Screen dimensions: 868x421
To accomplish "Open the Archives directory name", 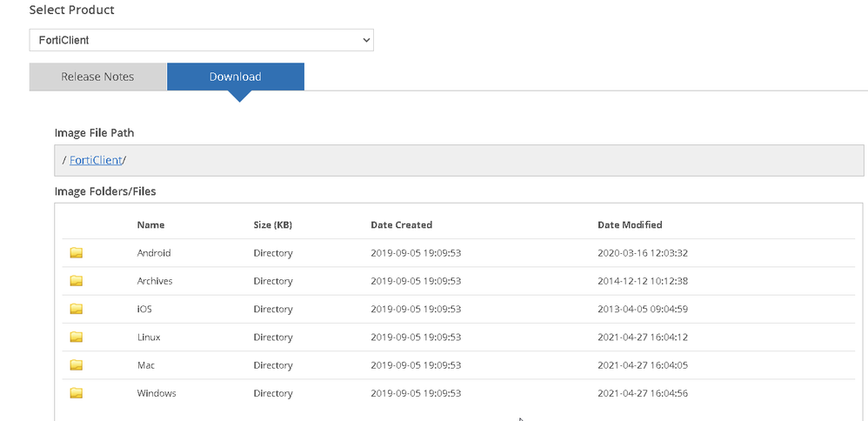I will [x=155, y=281].
